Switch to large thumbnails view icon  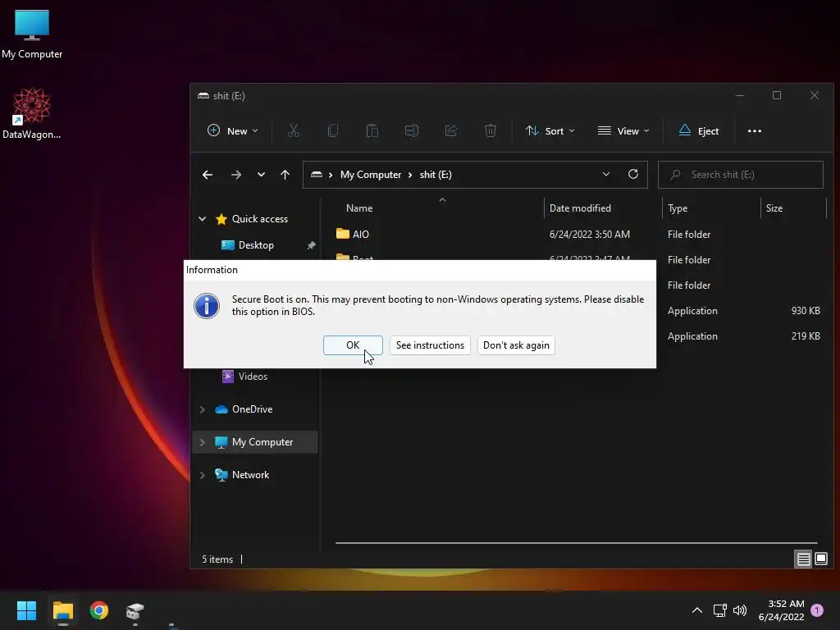[x=820, y=559]
